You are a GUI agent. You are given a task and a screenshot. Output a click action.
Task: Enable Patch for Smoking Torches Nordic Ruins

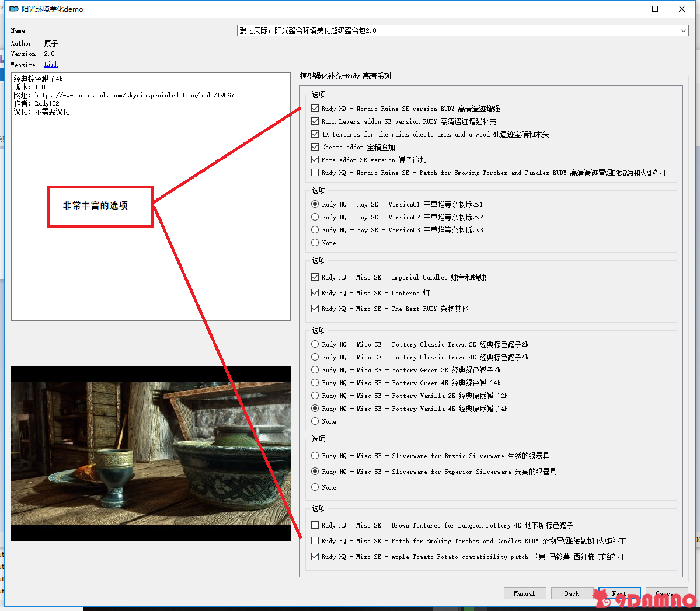point(315,173)
